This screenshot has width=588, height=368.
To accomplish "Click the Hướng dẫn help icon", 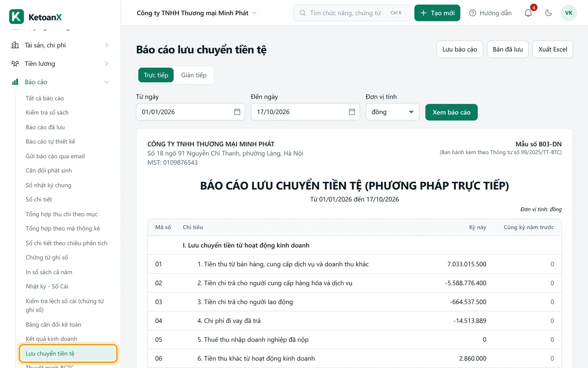I will (x=473, y=13).
